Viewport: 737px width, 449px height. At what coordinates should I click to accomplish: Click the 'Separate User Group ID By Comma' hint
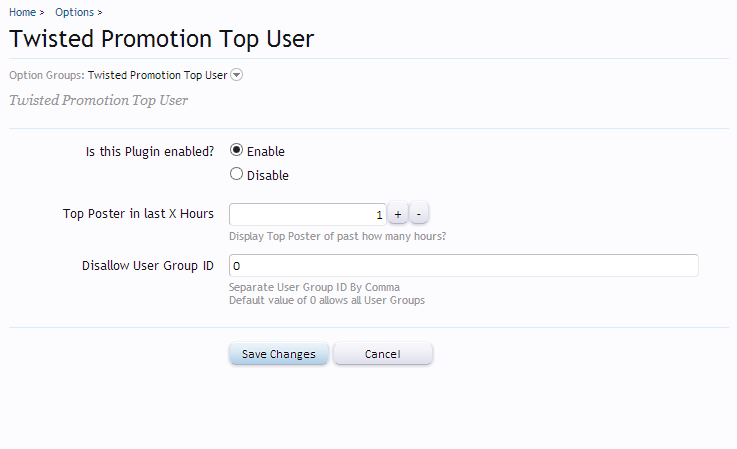point(314,288)
